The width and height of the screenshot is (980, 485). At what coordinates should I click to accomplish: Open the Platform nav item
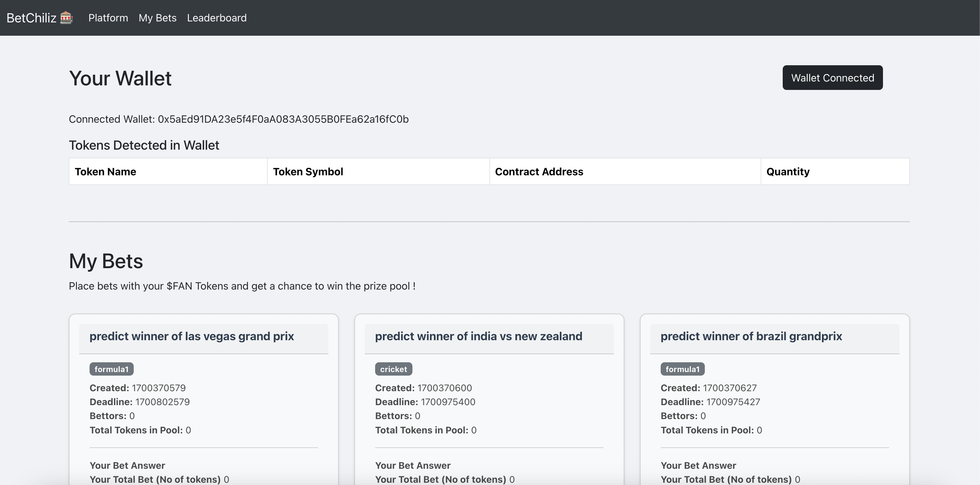pos(108,18)
